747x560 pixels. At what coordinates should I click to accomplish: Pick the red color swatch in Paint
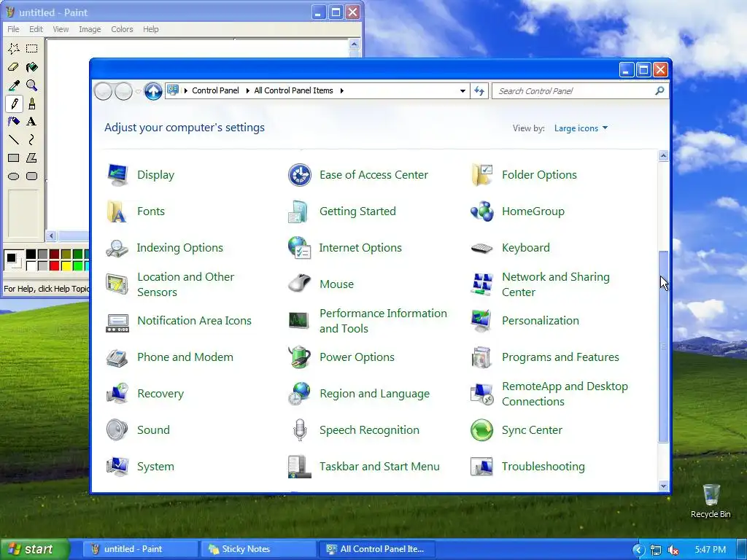tap(54, 265)
